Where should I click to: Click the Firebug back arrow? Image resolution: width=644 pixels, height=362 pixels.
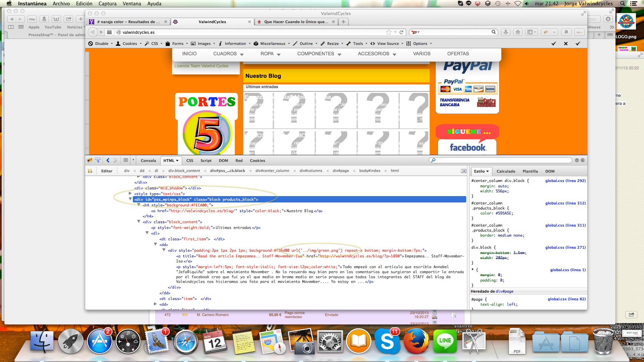108,160
